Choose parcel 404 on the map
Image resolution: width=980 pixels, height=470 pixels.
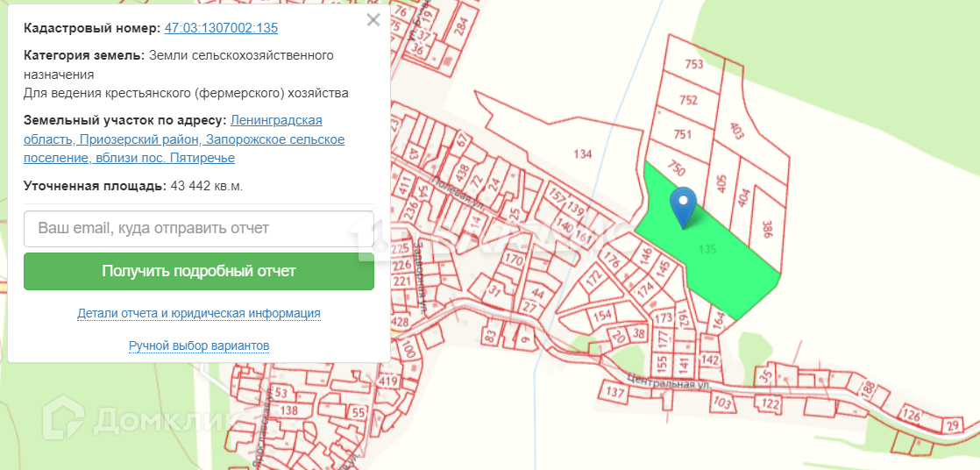coord(743,198)
